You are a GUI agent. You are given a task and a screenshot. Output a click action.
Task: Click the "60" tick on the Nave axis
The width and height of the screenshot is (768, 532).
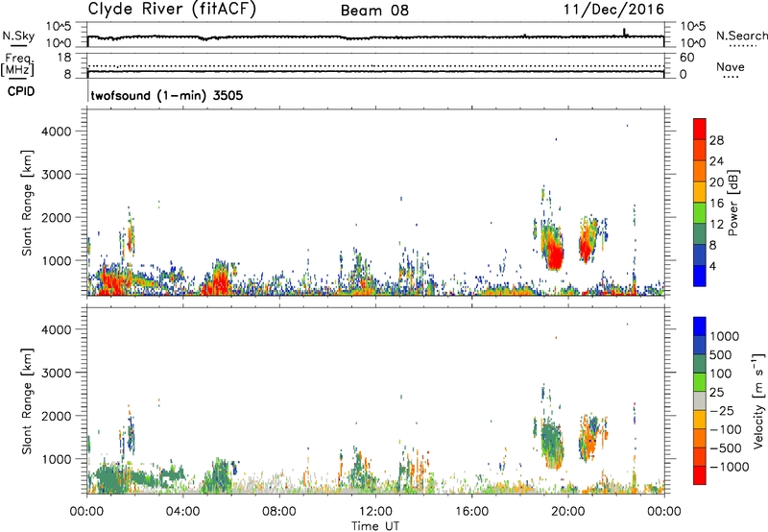[x=686, y=58]
